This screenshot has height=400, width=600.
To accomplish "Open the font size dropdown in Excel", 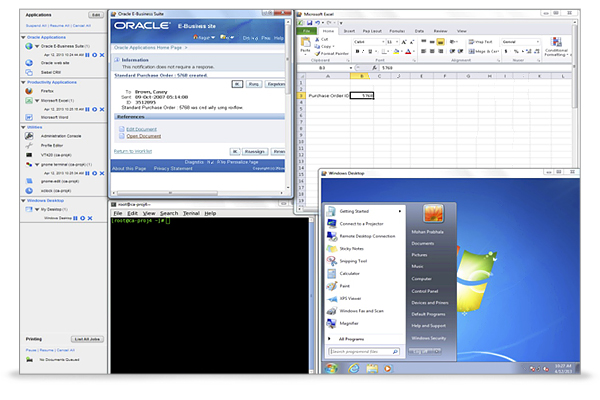I will click(397, 42).
